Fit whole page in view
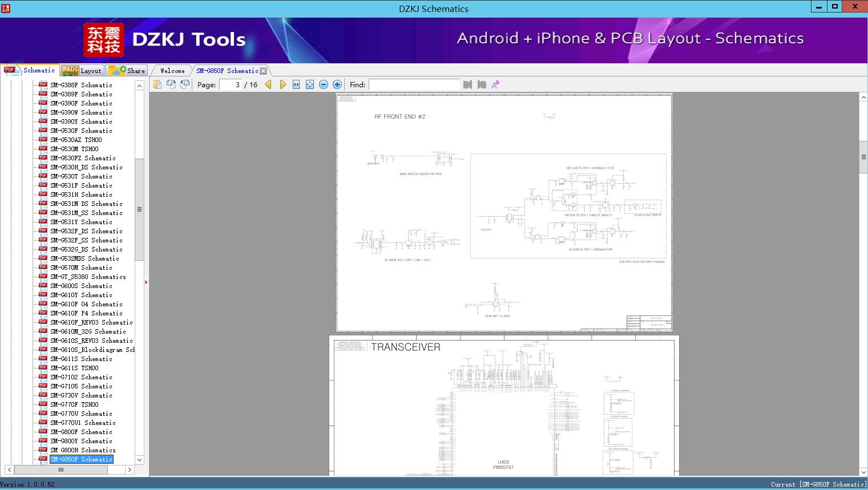The height and width of the screenshot is (490, 868). [x=310, y=84]
